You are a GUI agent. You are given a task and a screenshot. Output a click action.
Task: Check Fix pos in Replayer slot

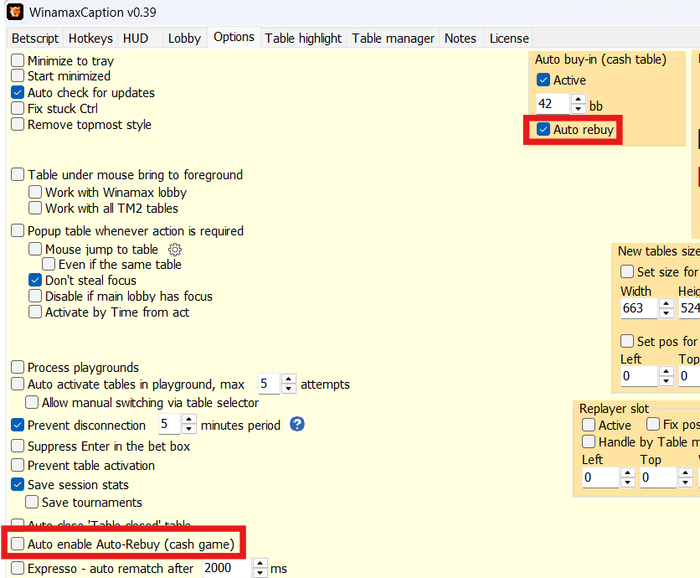[653, 424]
